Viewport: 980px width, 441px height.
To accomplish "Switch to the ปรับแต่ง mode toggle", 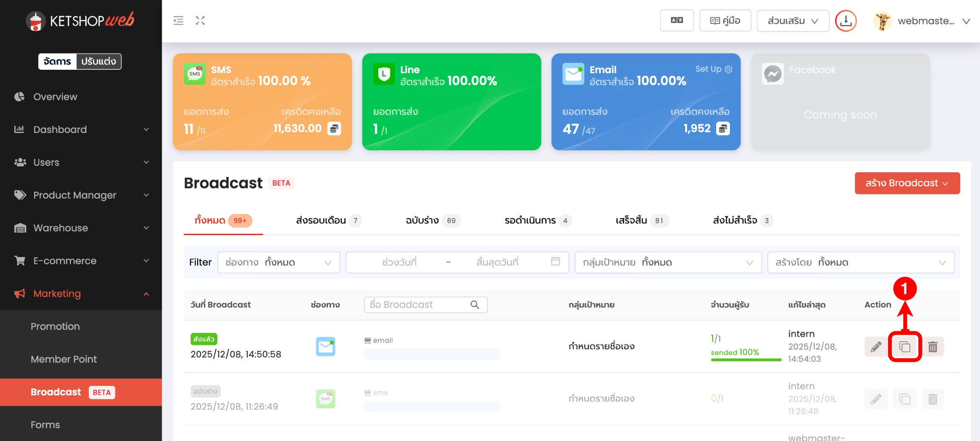I will coord(99,62).
